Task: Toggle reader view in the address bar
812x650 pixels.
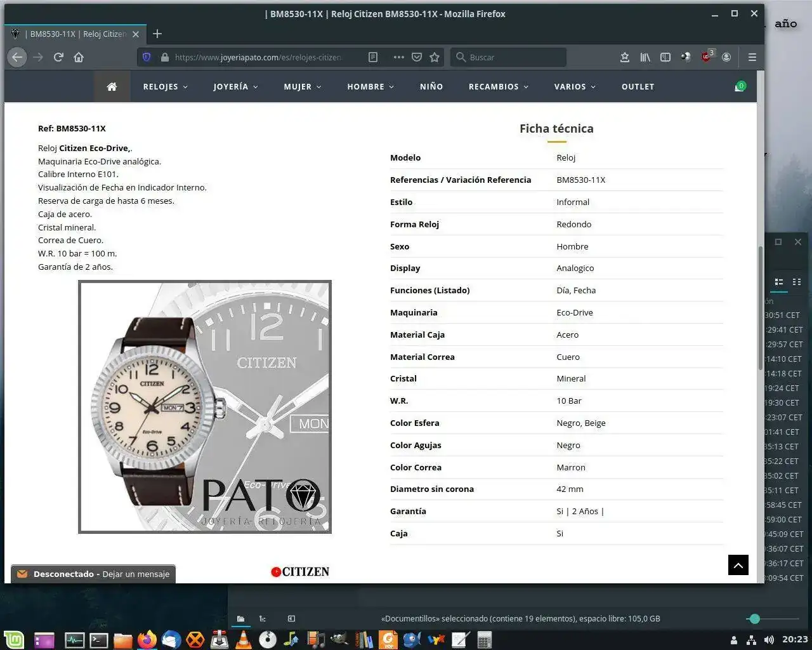Action: (373, 57)
